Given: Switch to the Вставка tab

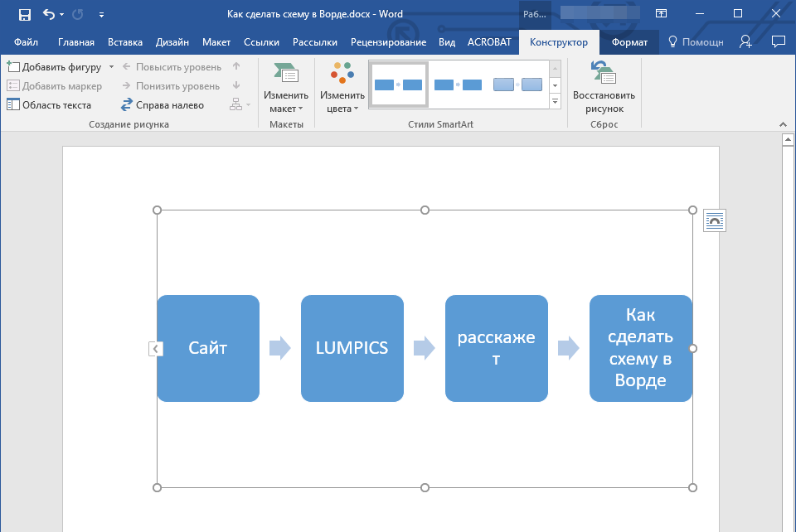Looking at the screenshot, I should pyautogui.click(x=125, y=42).
